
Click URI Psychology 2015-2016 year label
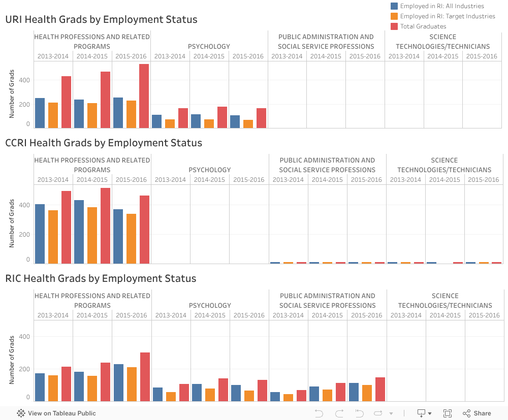[248, 56]
